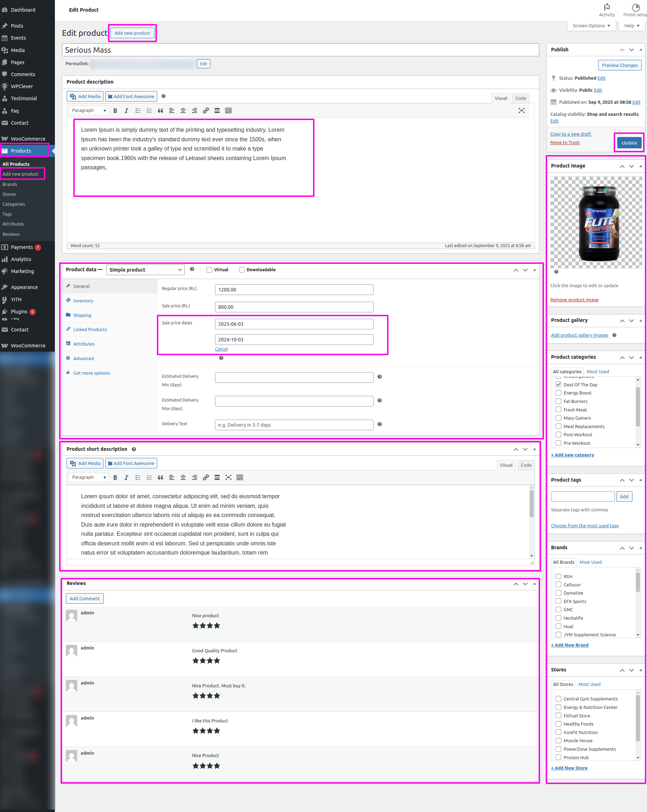The height and width of the screenshot is (812, 647).
Task: Click the Activity flag icon
Action: click(606, 7)
